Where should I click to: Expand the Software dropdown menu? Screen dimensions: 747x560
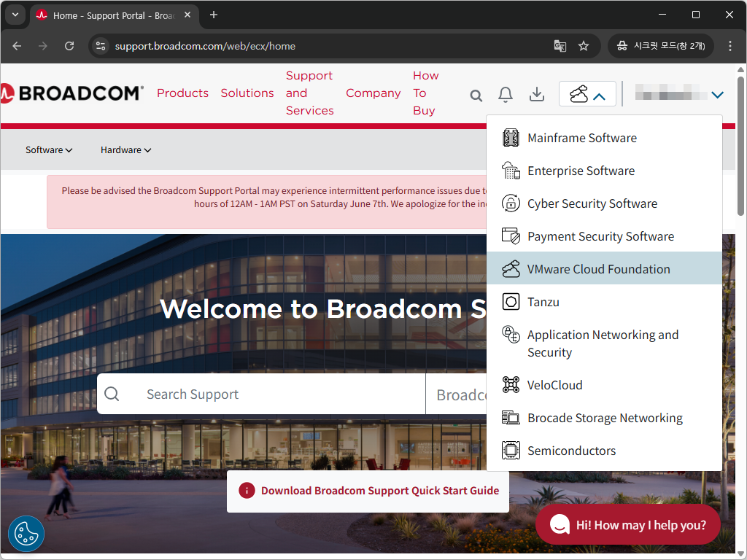(49, 150)
